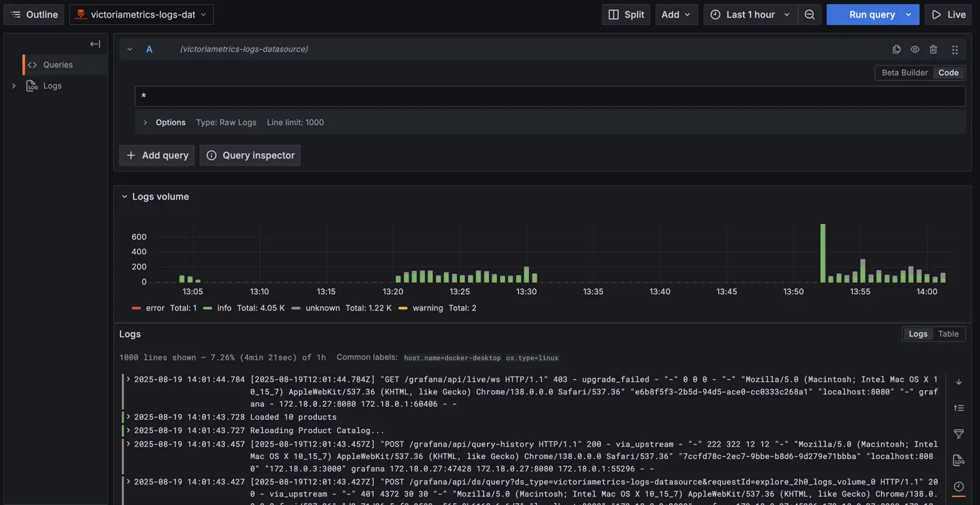Collapse query row A
This screenshot has height=505, width=980.
130,49
